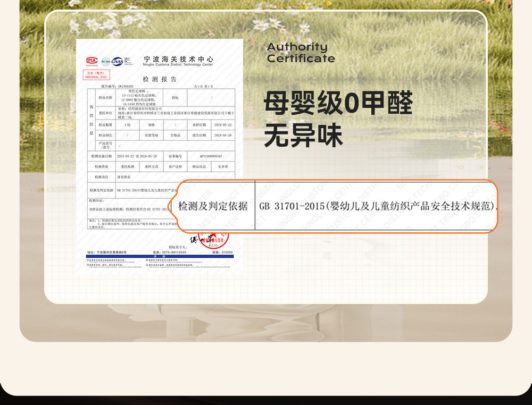Click the 母婴级0甲醛 headline
Image resolution: width=532 pixels, height=405 pixels.
tap(338, 103)
